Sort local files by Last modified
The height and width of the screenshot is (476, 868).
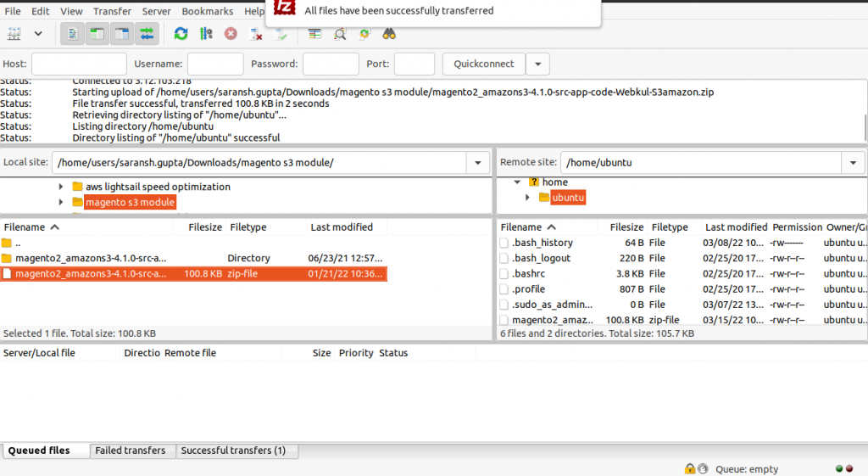coord(346,227)
